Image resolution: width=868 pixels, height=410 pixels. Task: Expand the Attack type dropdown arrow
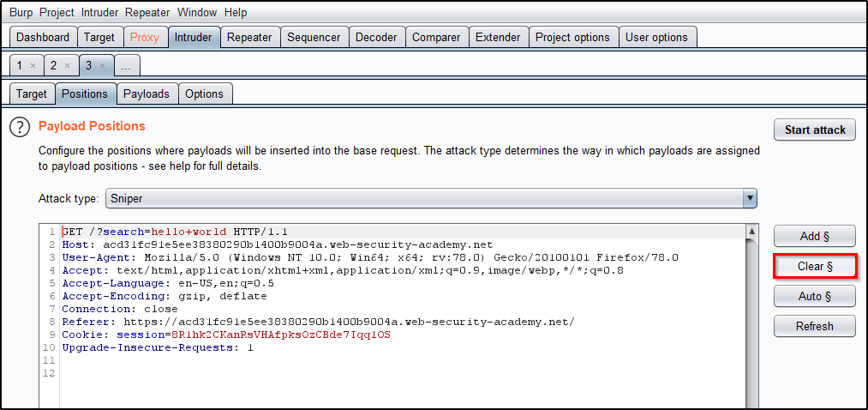[750, 199]
